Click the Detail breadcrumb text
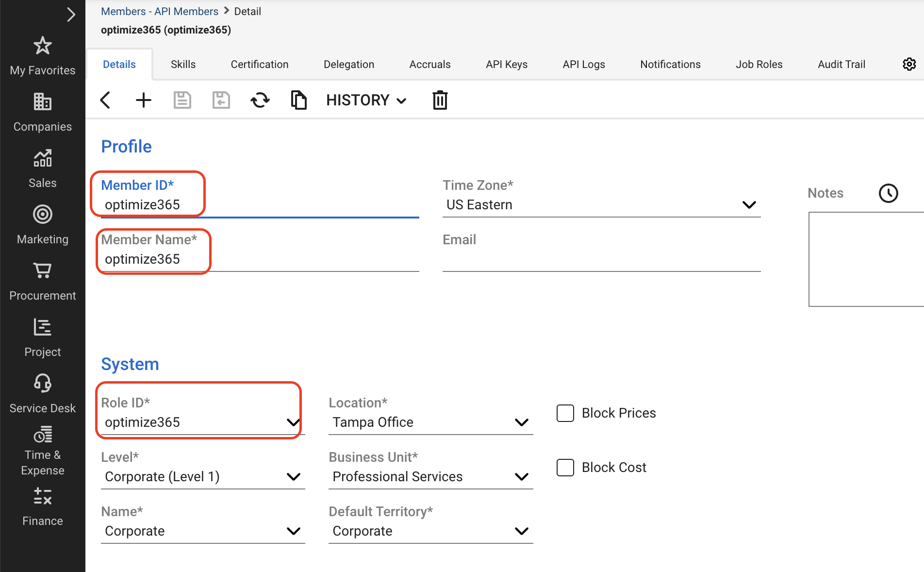The height and width of the screenshot is (572, 924). 247,11
